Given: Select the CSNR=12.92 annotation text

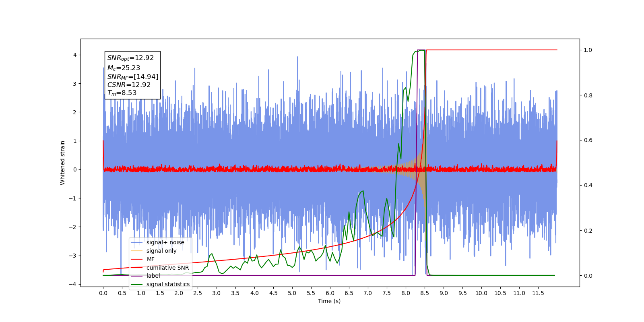Looking at the screenshot, I should [x=129, y=85].
